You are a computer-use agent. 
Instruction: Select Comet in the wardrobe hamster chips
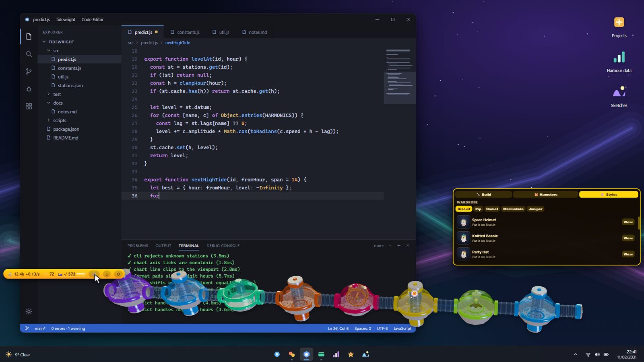point(492,209)
